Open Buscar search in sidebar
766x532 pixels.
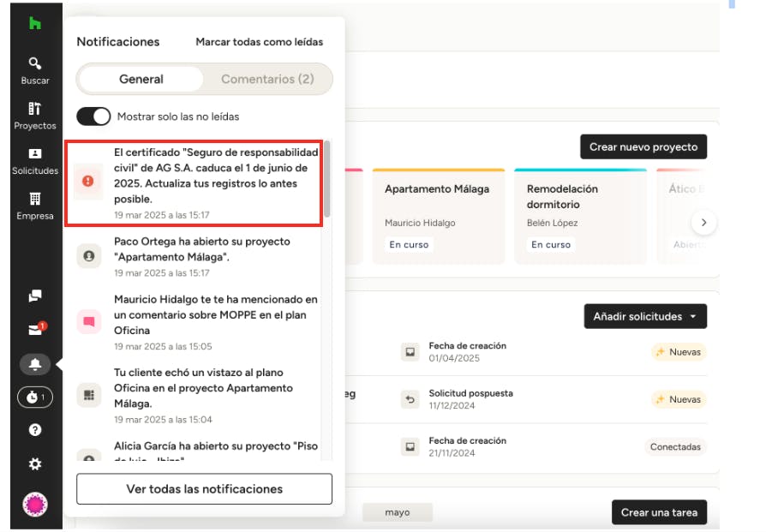(35, 70)
